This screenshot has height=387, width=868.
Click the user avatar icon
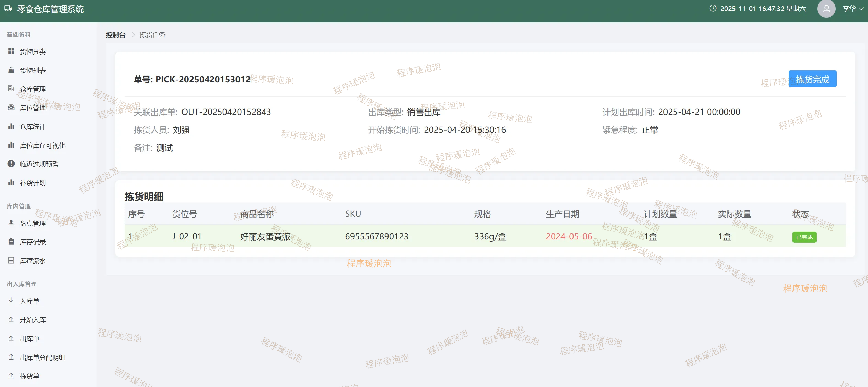[x=826, y=9]
